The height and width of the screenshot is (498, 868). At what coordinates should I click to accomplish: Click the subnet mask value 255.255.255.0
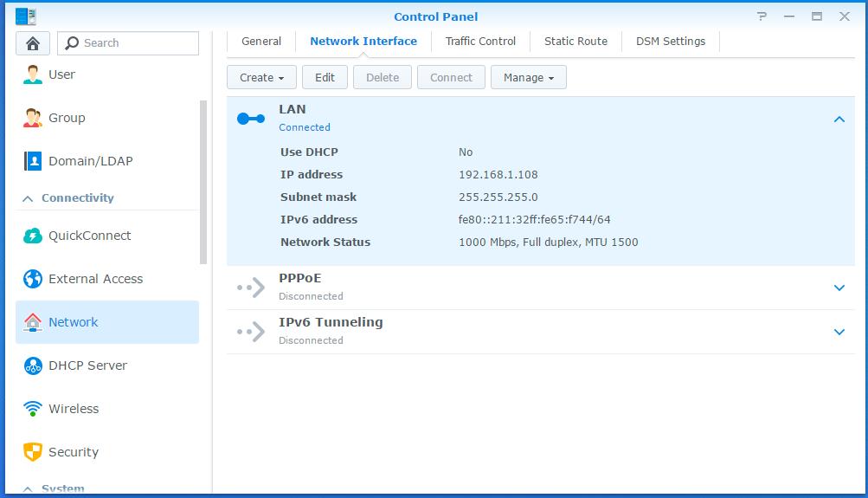[498, 197]
